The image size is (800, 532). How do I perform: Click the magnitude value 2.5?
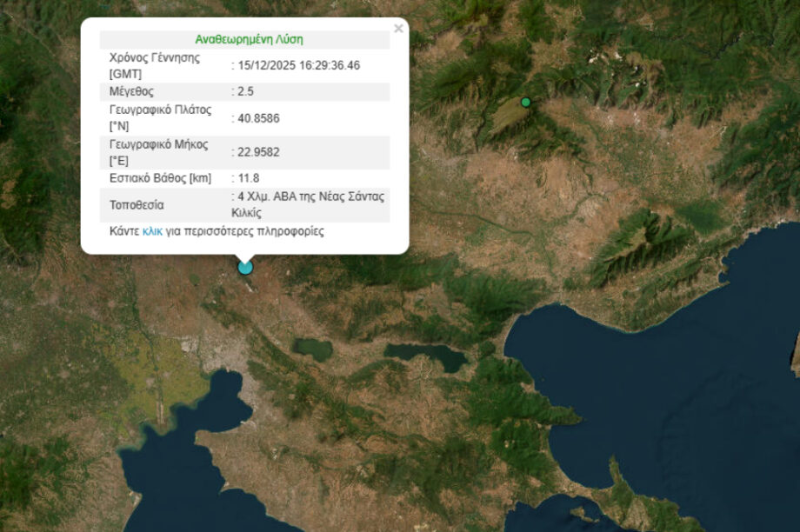(243, 91)
